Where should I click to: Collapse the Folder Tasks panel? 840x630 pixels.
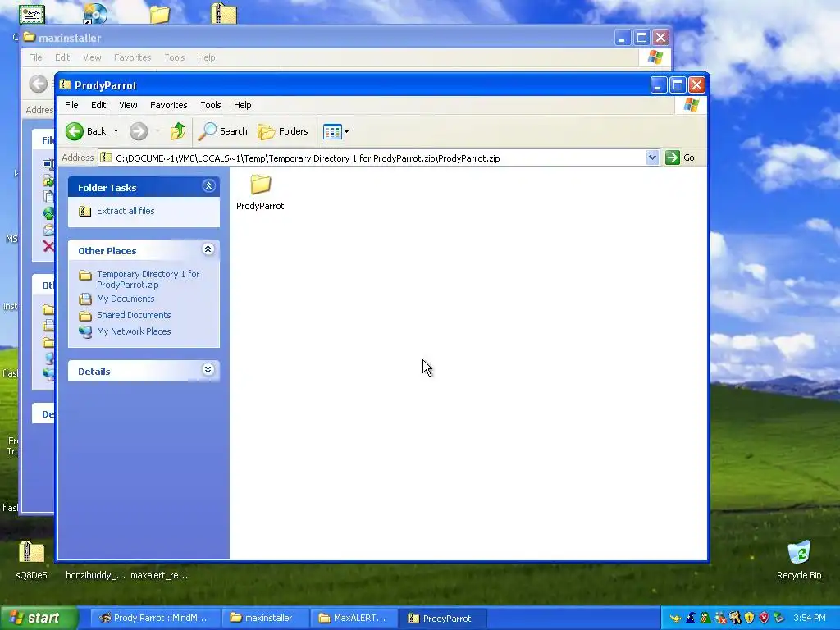208,186
